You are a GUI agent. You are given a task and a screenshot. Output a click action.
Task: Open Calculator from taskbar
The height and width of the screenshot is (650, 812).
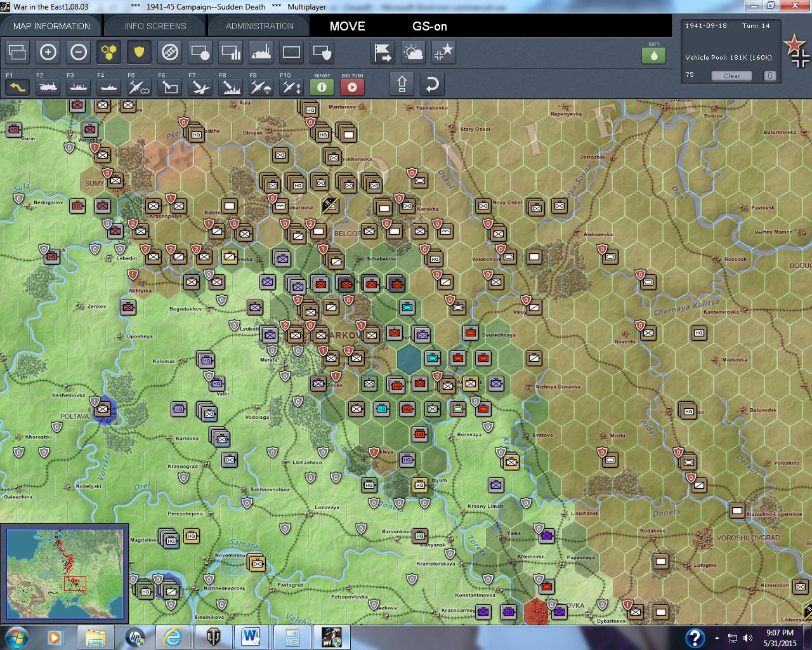click(292, 637)
